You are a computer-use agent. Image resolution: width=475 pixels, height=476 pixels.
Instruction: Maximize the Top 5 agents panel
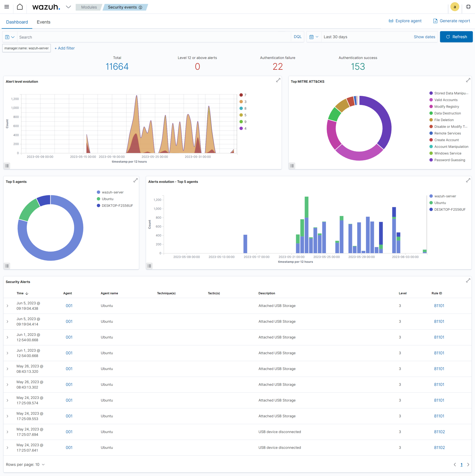tap(135, 180)
